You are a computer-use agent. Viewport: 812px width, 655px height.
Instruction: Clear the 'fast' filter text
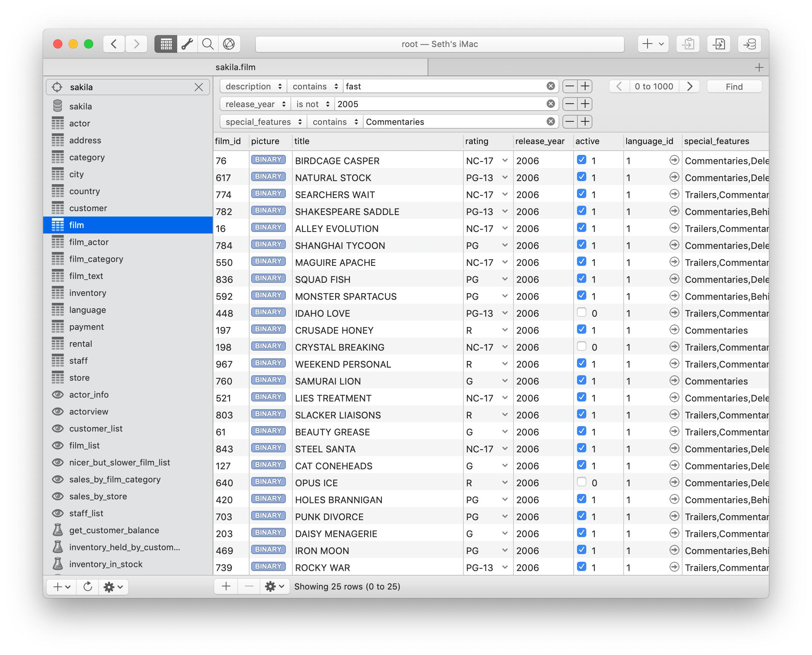[x=551, y=86]
